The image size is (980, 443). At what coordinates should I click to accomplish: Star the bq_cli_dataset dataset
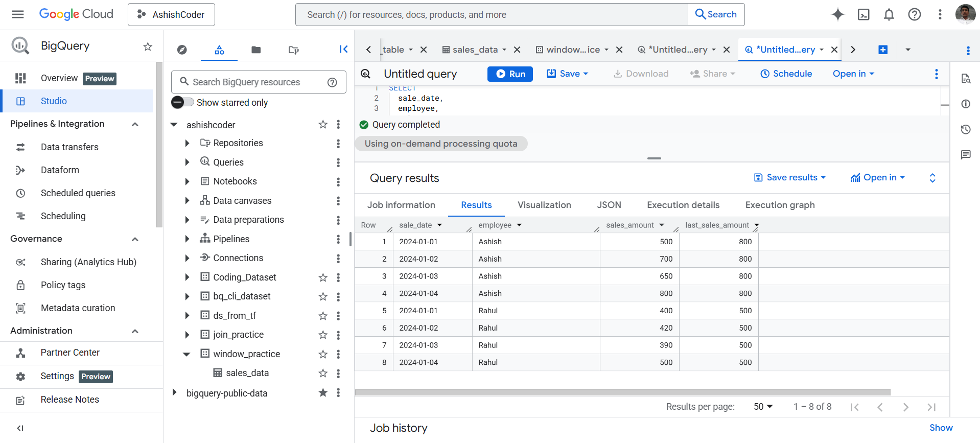323,296
